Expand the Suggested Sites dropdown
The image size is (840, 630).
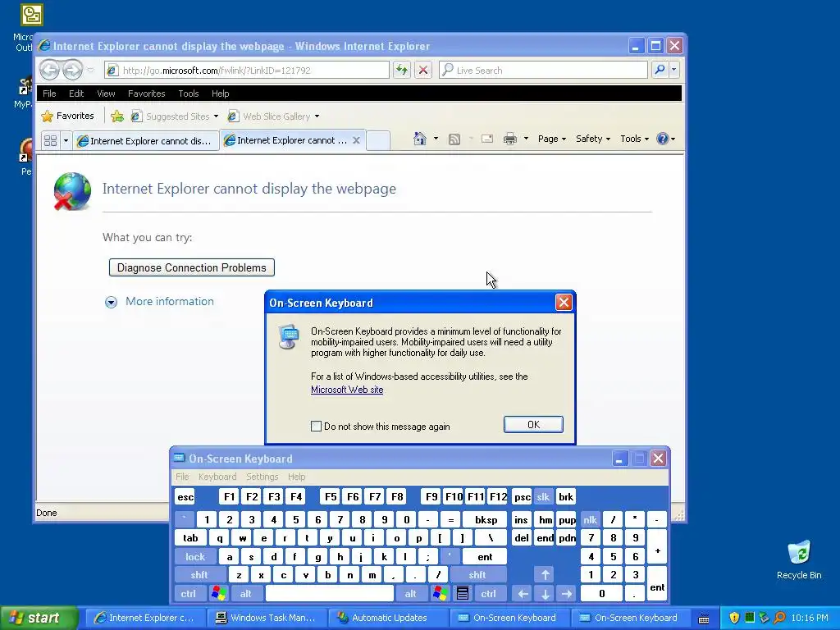pos(216,116)
